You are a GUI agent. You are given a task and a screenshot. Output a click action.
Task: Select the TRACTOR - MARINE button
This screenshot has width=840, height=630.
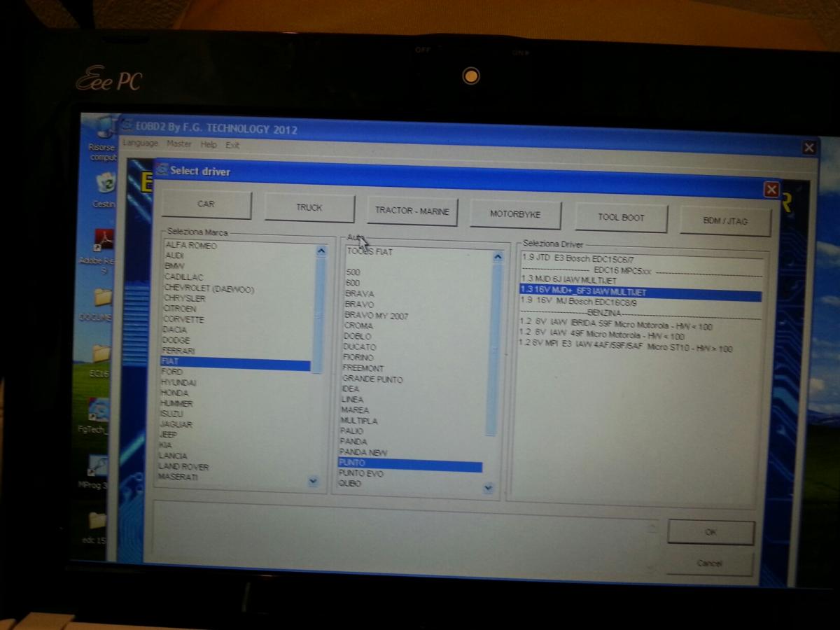[x=412, y=211]
